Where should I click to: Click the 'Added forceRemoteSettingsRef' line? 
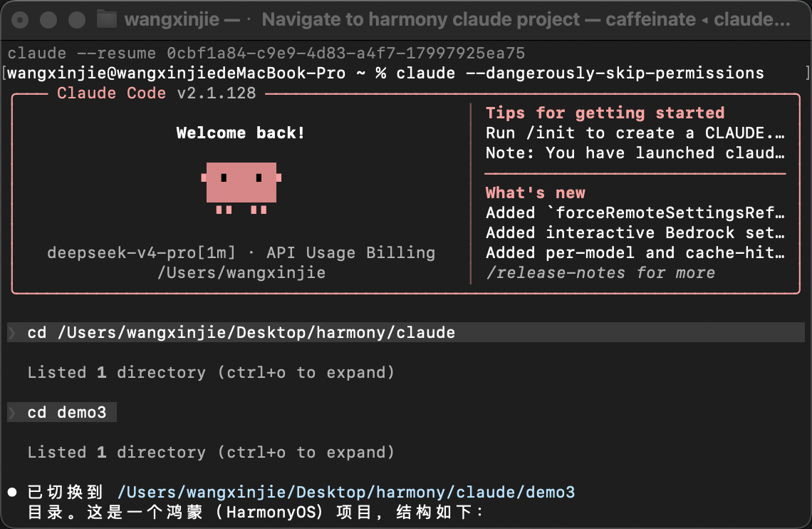[635, 213]
